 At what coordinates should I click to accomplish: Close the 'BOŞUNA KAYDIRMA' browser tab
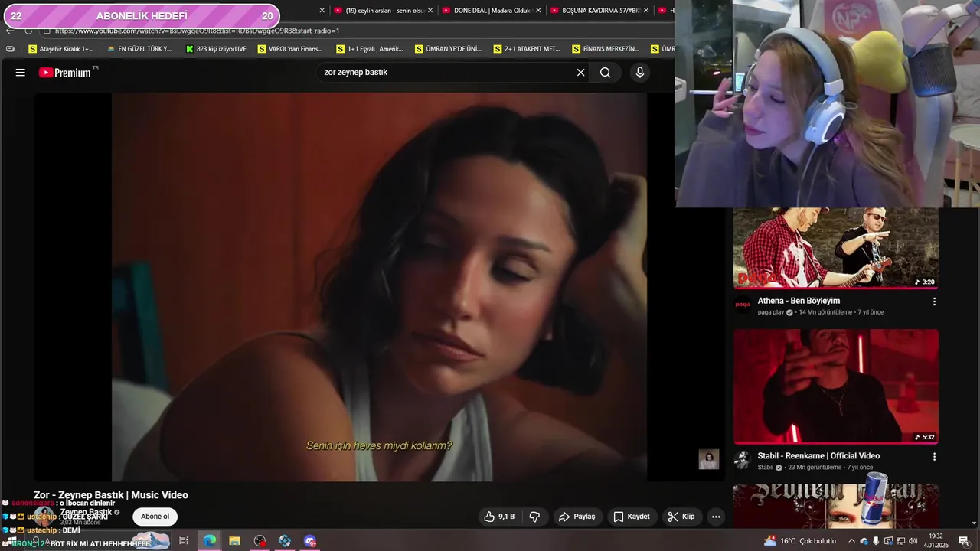point(646,11)
